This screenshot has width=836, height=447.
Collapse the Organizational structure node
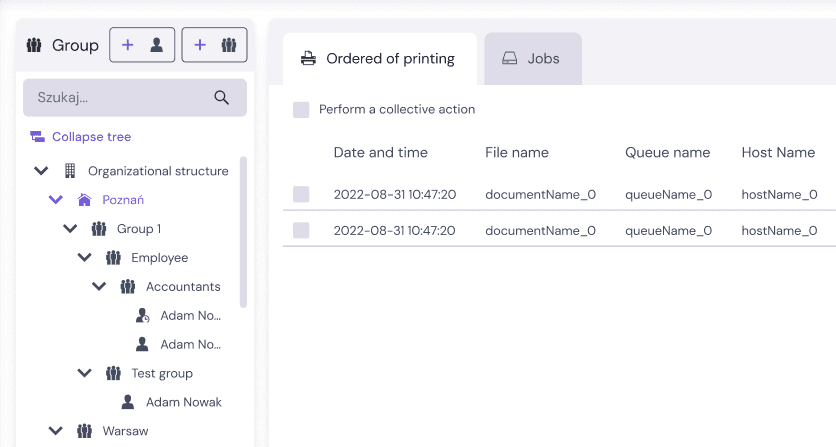click(x=41, y=171)
